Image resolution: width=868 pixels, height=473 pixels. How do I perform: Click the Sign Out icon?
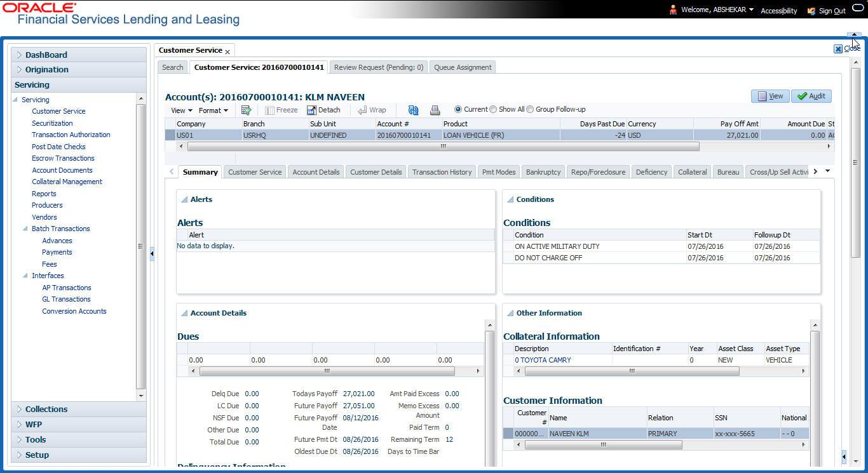(811, 11)
